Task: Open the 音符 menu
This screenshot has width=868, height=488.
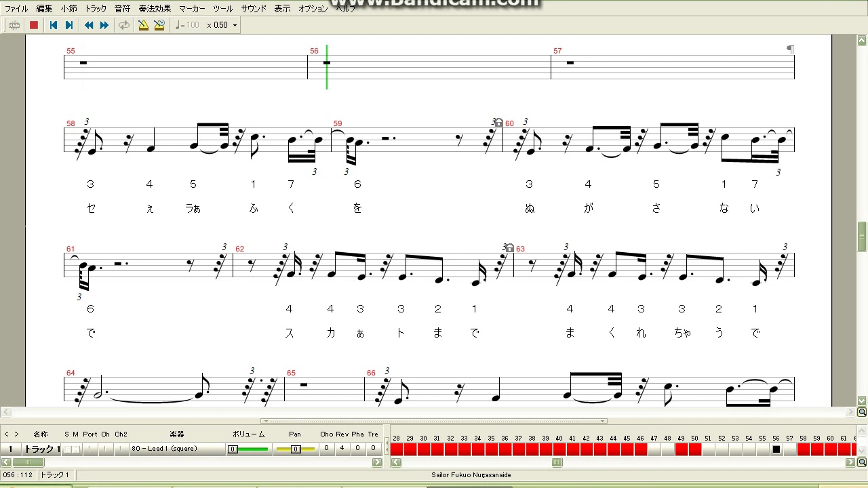Action: [122, 9]
